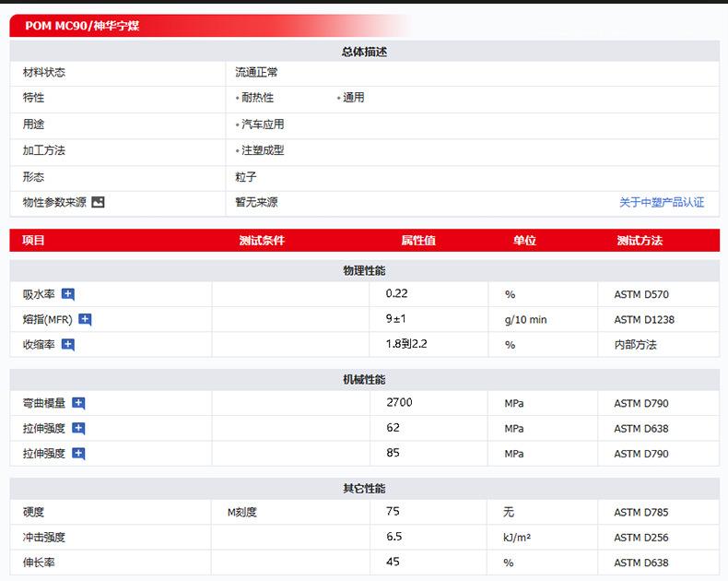Image resolution: width=728 pixels, height=581 pixels.
Task: Toggle the 其它性能 section header
Action: click(x=364, y=488)
